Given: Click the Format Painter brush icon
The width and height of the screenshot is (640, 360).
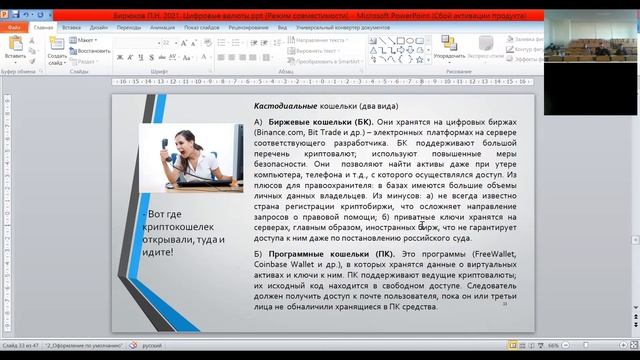Looking at the screenshot, I should tap(32, 61).
